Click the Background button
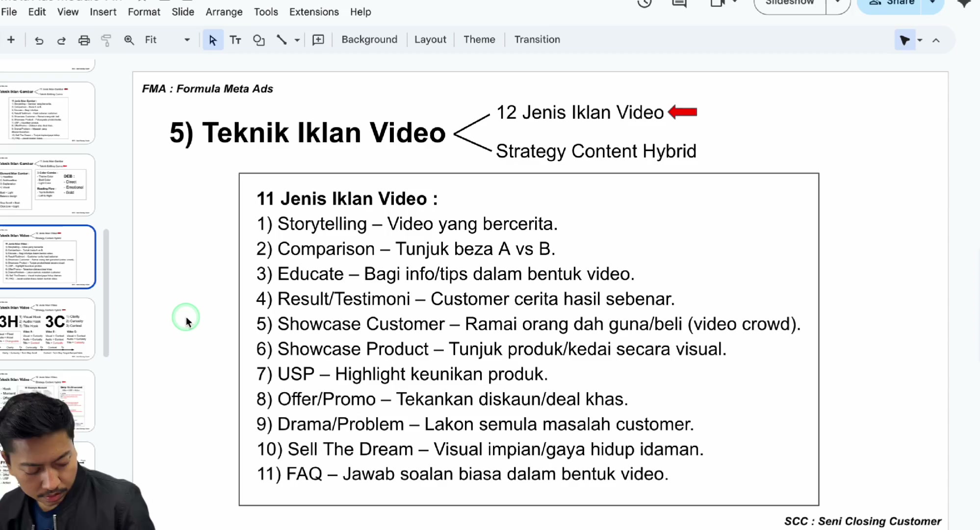The height and width of the screenshot is (530, 980). [x=369, y=40]
